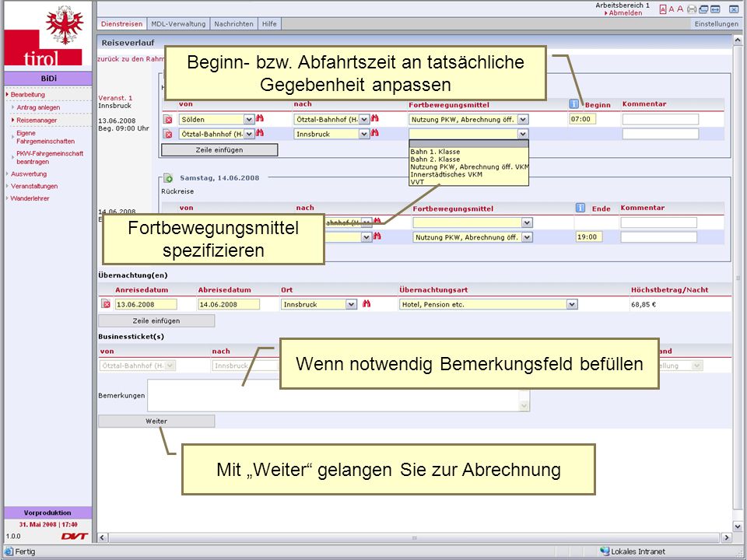This screenshot has height=560, width=747.
Task: Search location for Innsbruck 'nach' field
Action: point(375,133)
